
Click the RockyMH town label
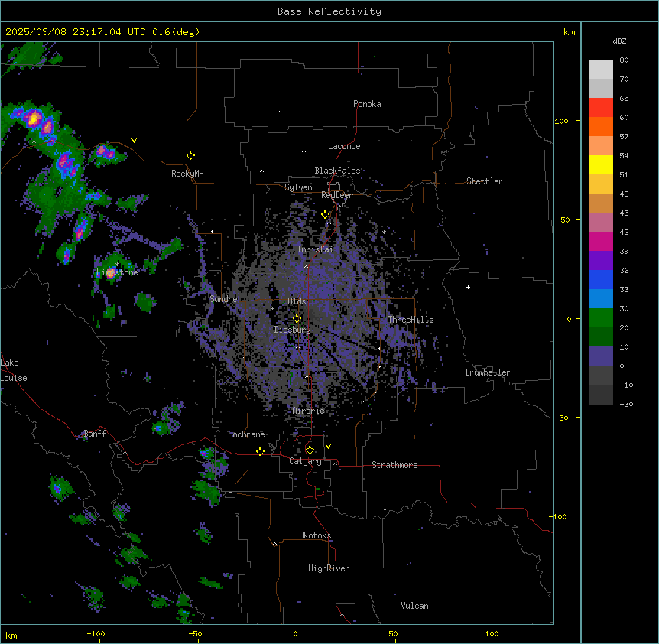tap(187, 174)
